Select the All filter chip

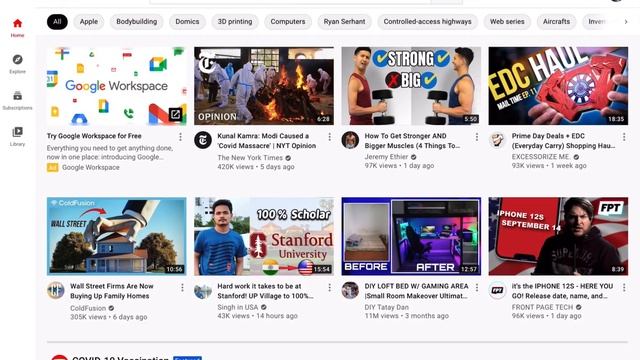pyautogui.click(x=57, y=22)
